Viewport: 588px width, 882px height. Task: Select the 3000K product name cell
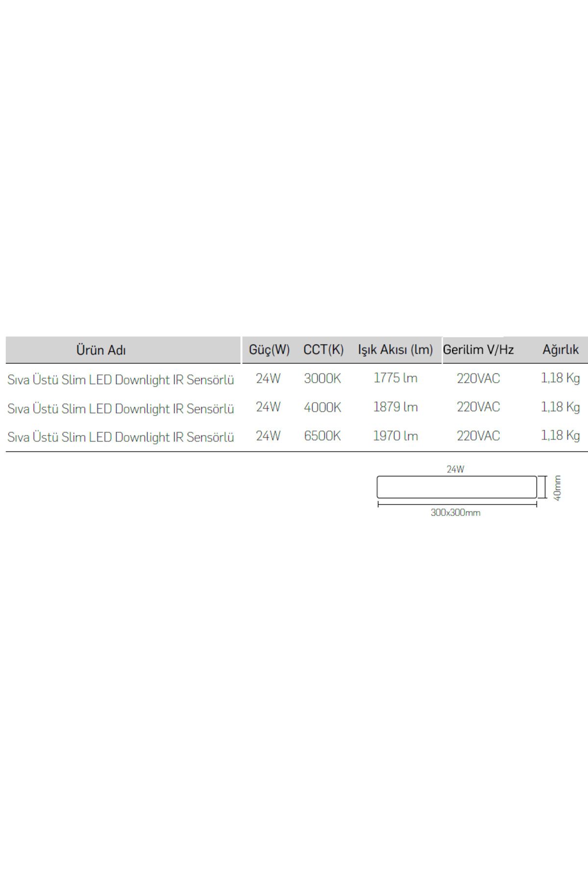point(121,380)
